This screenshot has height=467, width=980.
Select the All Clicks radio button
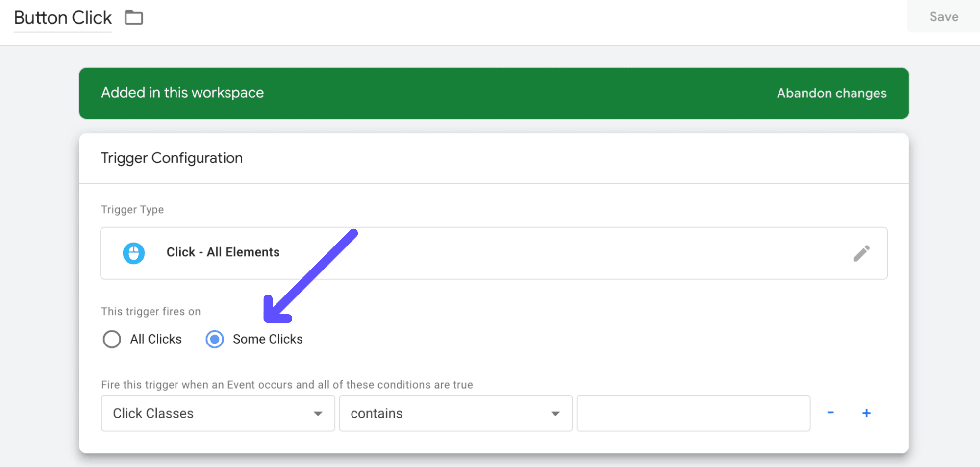[112, 339]
